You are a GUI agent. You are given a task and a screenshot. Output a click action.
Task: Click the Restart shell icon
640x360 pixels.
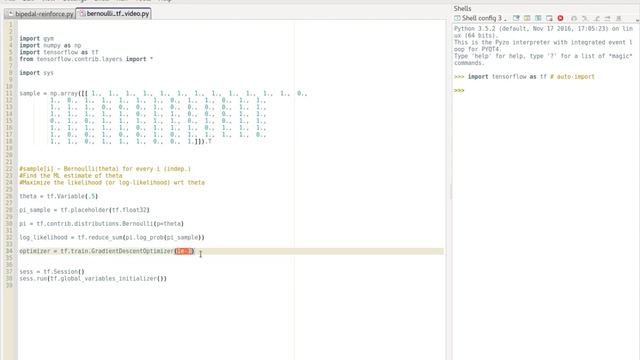[x=538, y=18]
